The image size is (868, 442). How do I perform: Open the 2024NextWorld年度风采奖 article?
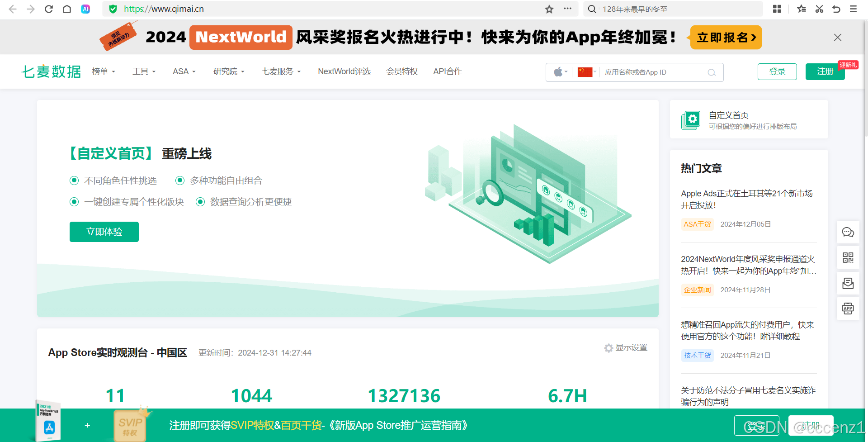click(749, 265)
